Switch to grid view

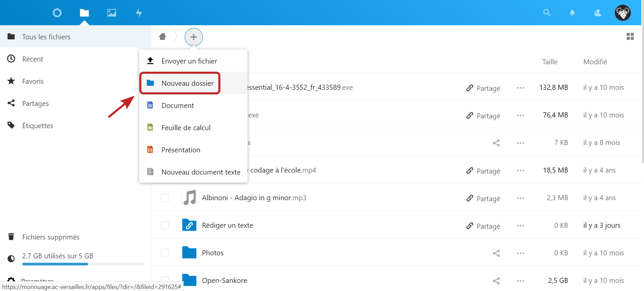[x=630, y=36]
